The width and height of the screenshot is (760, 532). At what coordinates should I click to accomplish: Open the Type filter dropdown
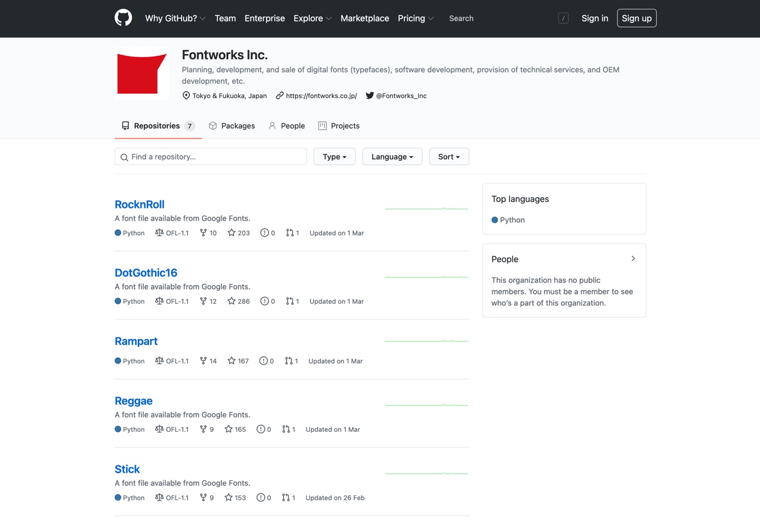tap(334, 157)
